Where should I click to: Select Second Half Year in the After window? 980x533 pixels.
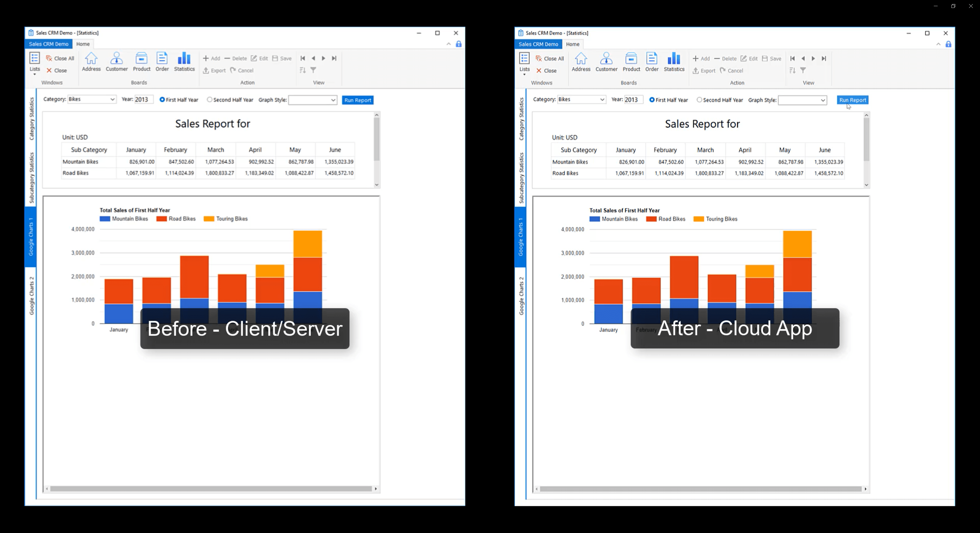coord(699,100)
